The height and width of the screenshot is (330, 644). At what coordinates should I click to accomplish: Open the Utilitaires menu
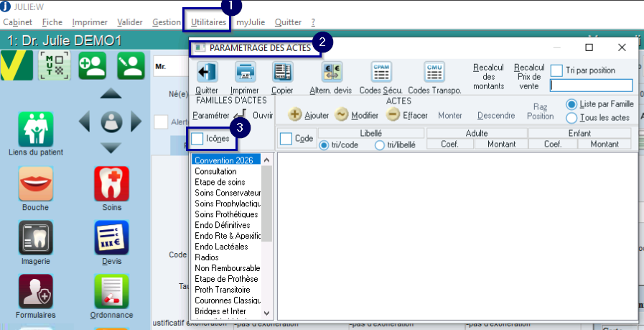click(208, 22)
